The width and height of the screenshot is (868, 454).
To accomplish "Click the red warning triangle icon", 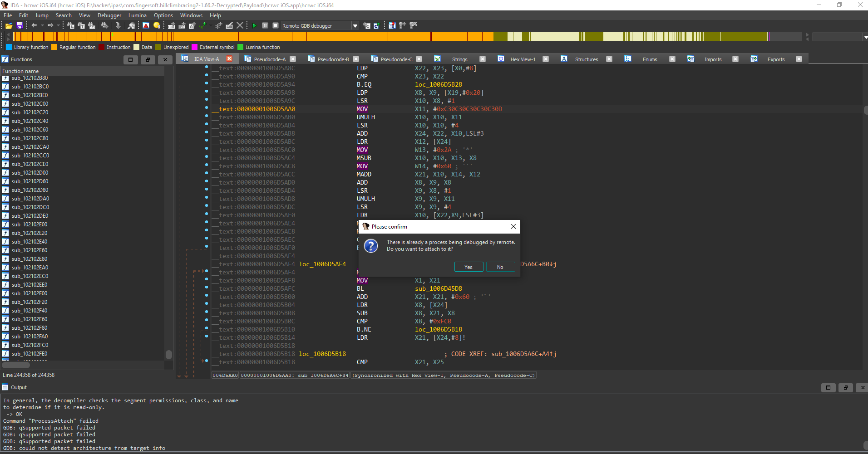I will pos(146,26).
